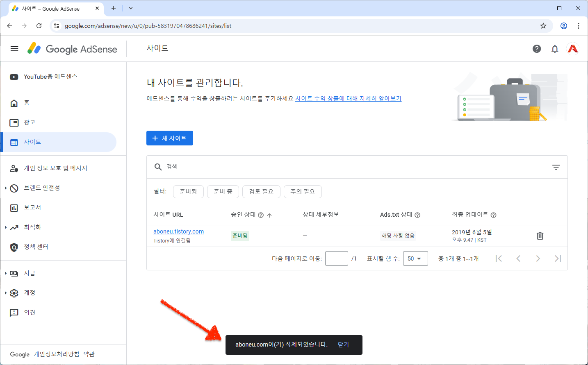Click the site information icon in address bar
The height and width of the screenshot is (365, 588).
coord(57,26)
